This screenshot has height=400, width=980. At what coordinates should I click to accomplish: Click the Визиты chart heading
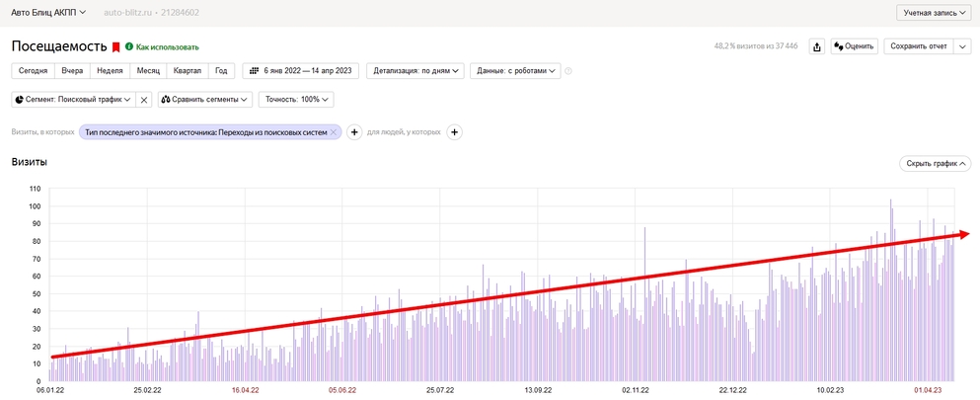click(30, 163)
